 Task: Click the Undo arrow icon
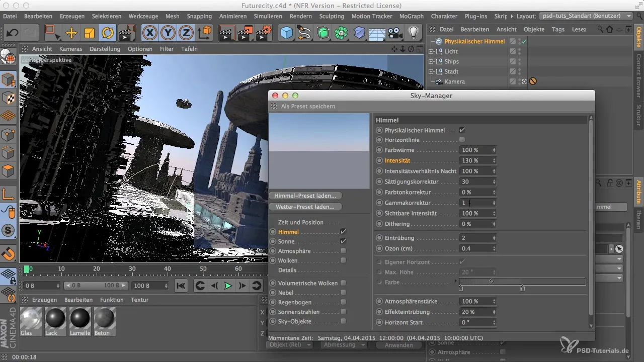point(13,33)
